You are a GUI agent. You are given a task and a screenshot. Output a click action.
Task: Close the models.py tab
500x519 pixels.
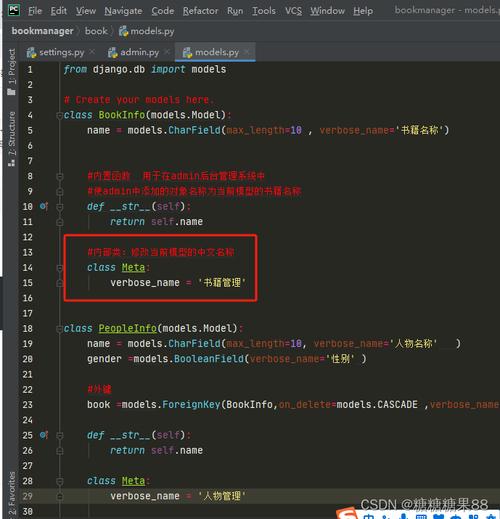coord(247,52)
